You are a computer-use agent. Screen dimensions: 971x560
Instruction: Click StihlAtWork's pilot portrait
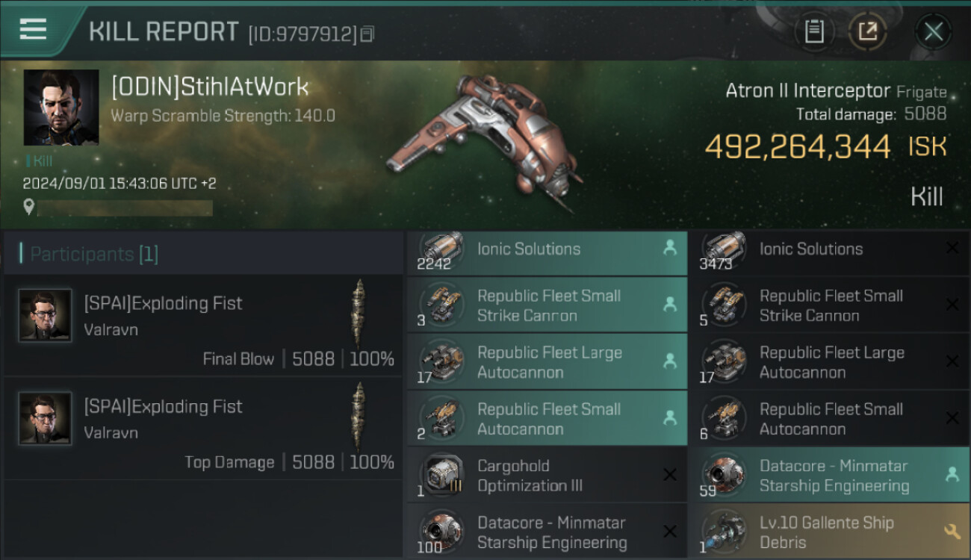click(61, 108)
